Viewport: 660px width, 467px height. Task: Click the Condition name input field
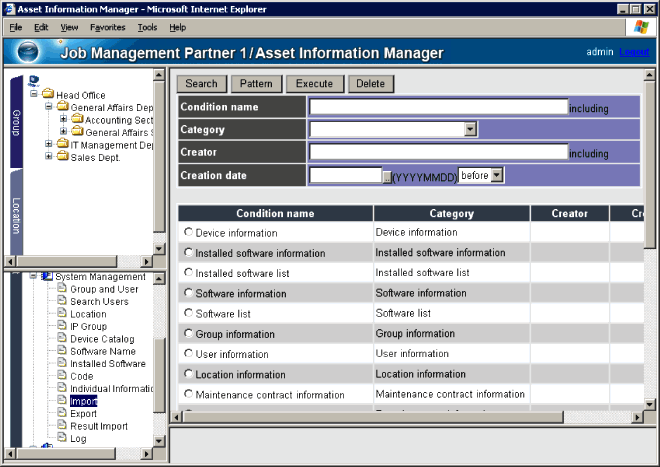[438, 106]
